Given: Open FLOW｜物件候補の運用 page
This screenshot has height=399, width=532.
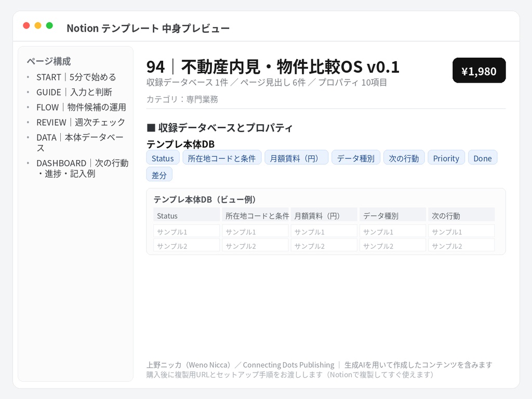Looking at the screenshot, I should [81, 107].
